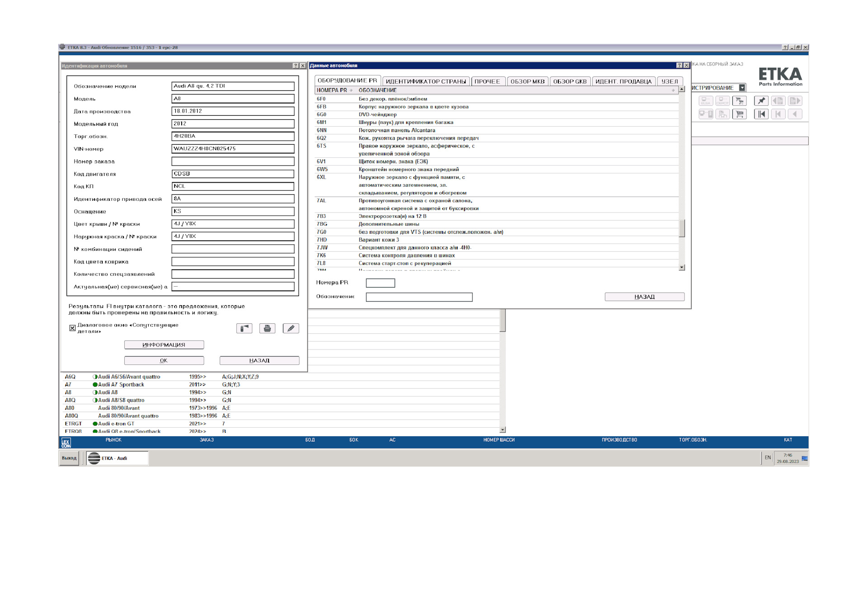Screen dimensions: 868x614
Task: Select model row Audi 80/90/Avant quattro
Action: coord(280,416)
